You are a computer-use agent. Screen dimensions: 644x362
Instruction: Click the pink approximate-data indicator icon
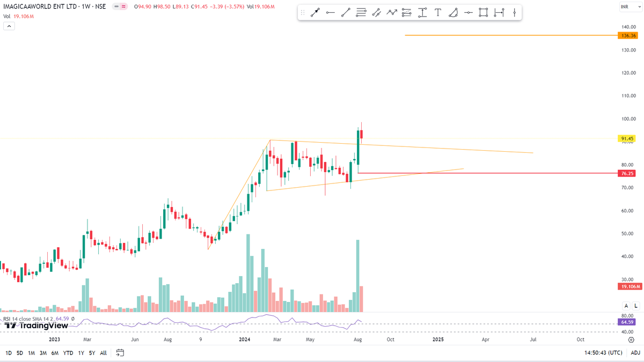click(124, 6)
